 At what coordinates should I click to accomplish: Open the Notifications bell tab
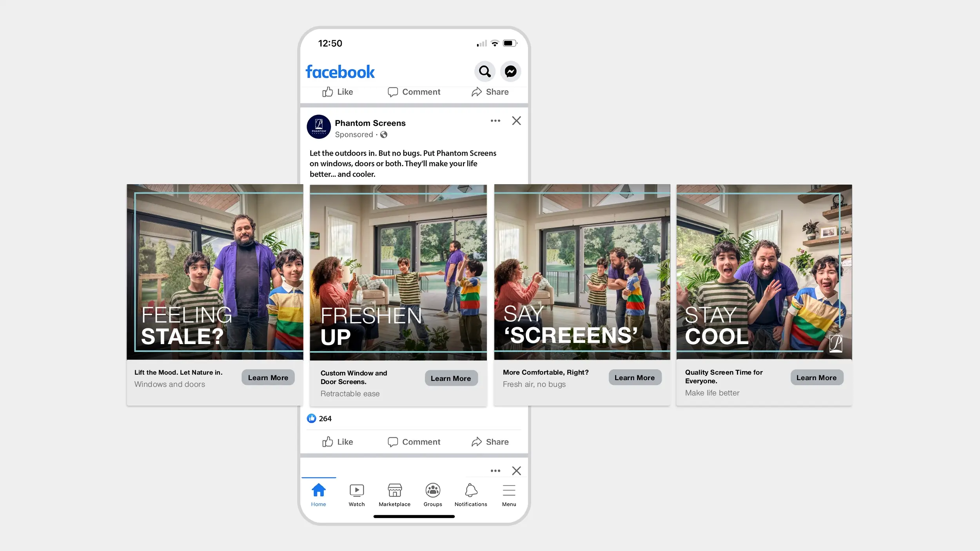tap(471, 495)
